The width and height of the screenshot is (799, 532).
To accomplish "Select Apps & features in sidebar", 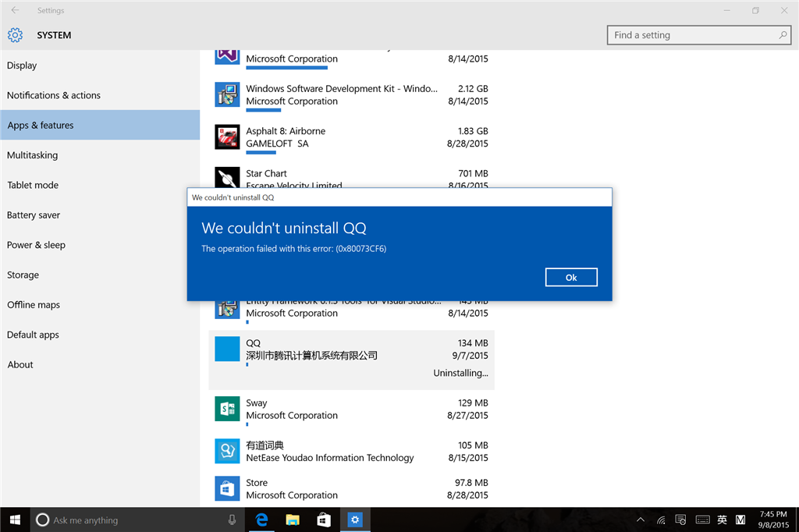I will (x=100, y=125).
